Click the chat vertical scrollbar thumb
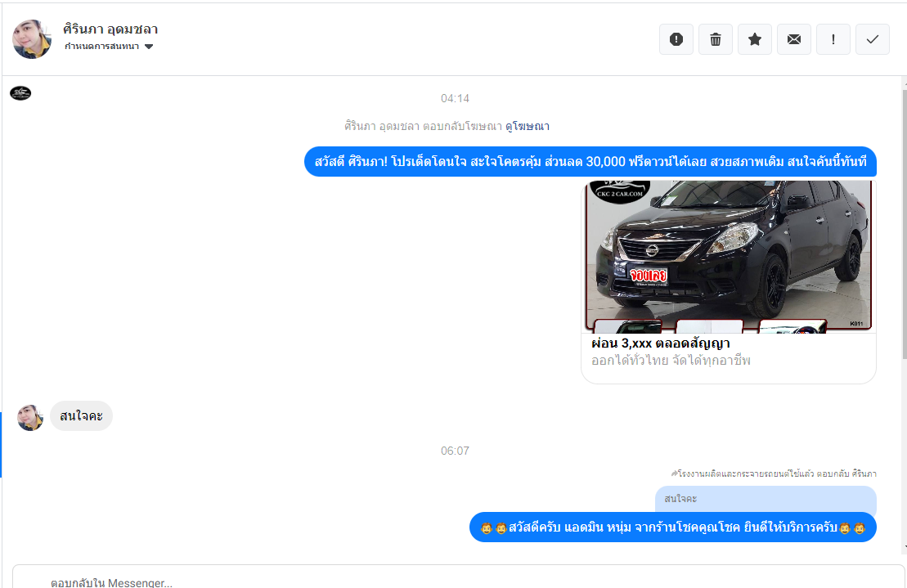The image size is (907, 588). click(x=905, y=226)
